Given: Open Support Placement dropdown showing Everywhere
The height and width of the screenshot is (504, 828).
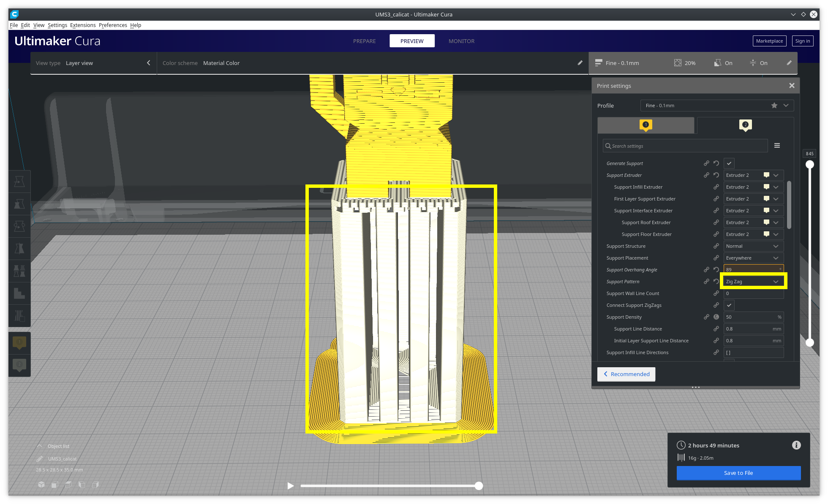Looking at the screenshot, I should tap(754, 258).
